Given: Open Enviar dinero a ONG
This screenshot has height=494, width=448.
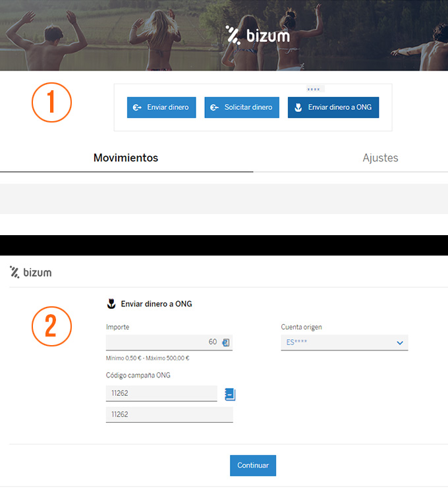Looking at the screenshot, I should pos(333,107).
